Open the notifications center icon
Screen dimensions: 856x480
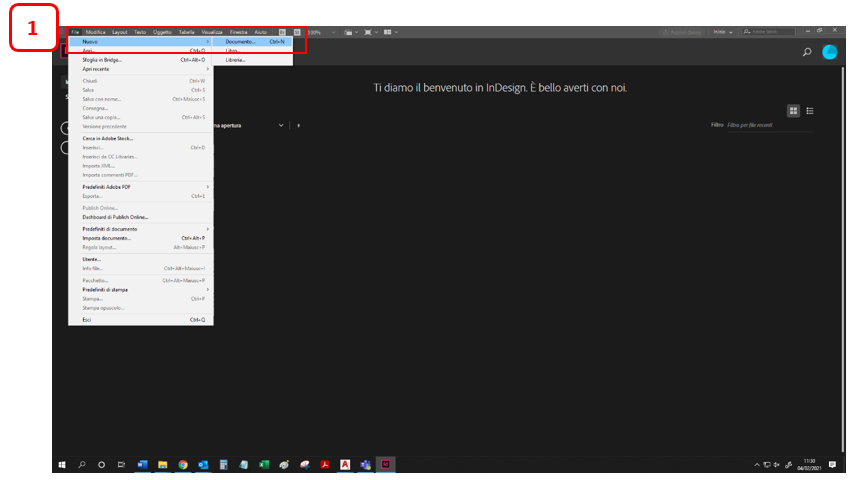tap(832, 465)
